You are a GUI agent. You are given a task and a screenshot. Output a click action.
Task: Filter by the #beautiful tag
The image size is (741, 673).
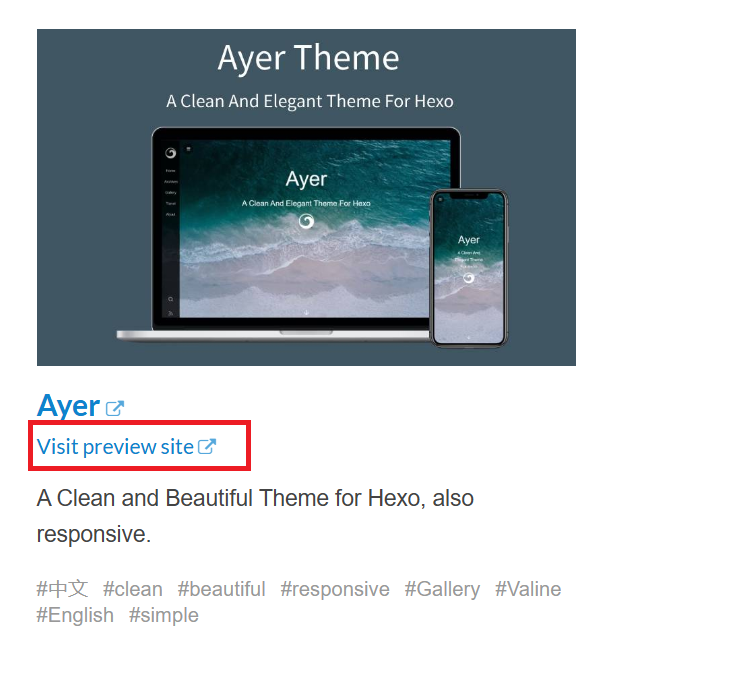coord(222,589)
